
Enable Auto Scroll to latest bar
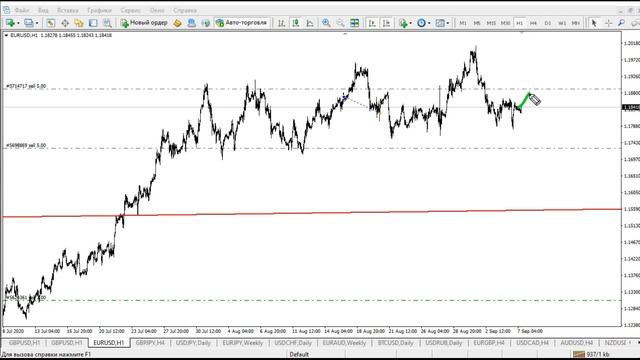pos(372,23)
